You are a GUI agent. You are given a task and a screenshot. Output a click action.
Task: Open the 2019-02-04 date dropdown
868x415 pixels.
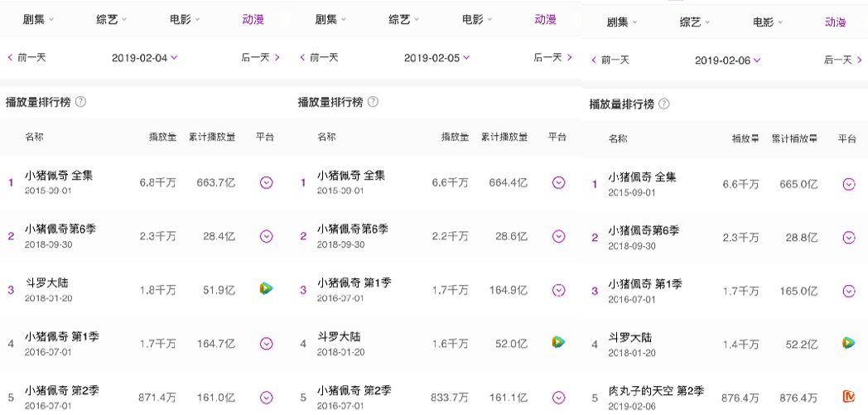(x=145, y=58)
